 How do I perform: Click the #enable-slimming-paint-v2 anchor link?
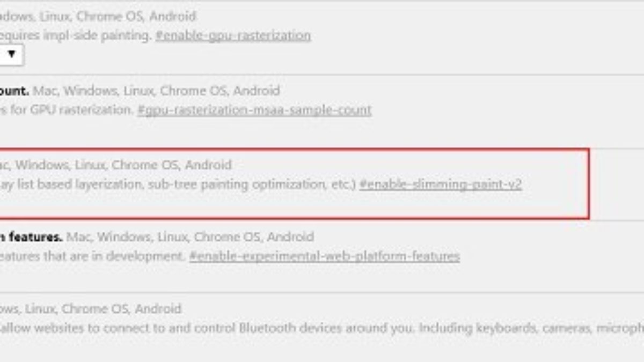(440, 184)
